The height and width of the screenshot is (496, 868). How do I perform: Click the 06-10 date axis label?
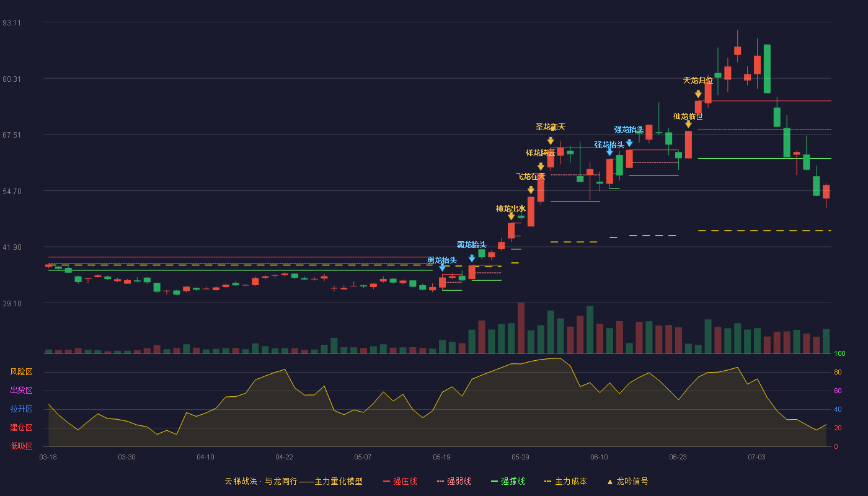tap(599, 457)
